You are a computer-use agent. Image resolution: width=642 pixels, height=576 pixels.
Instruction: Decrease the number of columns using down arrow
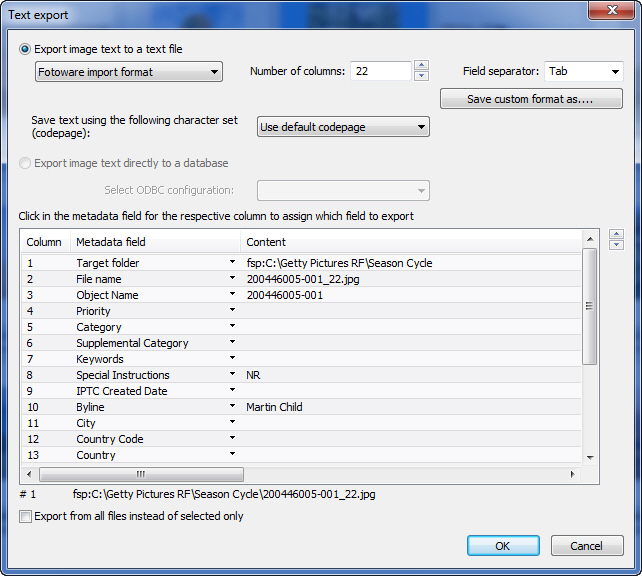click(421, 76)
